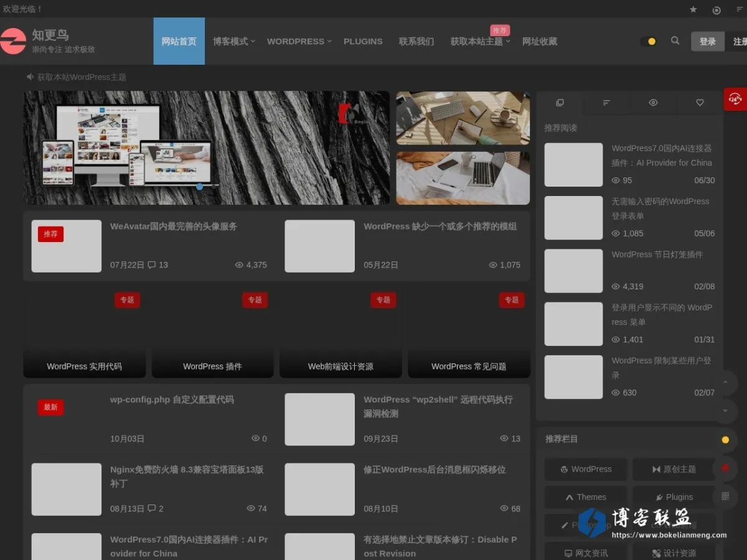The height and width of the screenshot is (560, 747).
Task: Switch to the sidebar stacked-pages tab
Action: (560, 103)
